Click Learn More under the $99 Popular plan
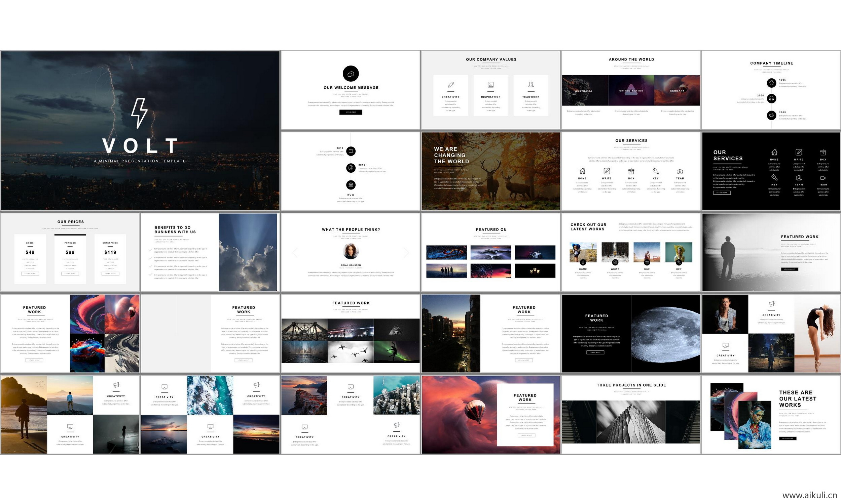 click(x=70, y=274)
